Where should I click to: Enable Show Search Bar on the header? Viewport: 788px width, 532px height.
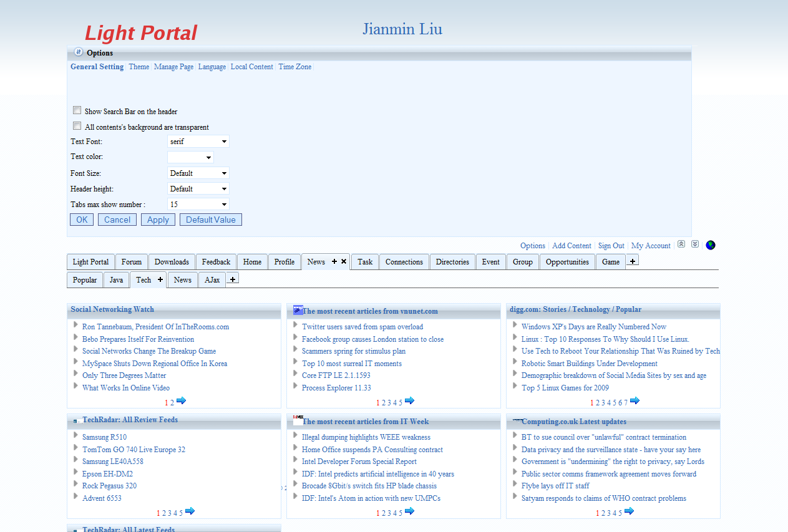point(77,110)
